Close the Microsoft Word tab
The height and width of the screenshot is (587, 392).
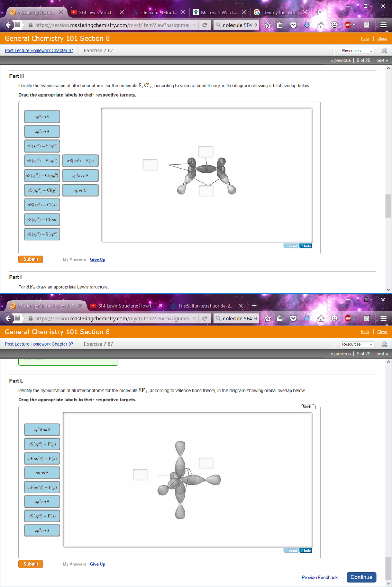pyautogui.click(x=244, y=12)
